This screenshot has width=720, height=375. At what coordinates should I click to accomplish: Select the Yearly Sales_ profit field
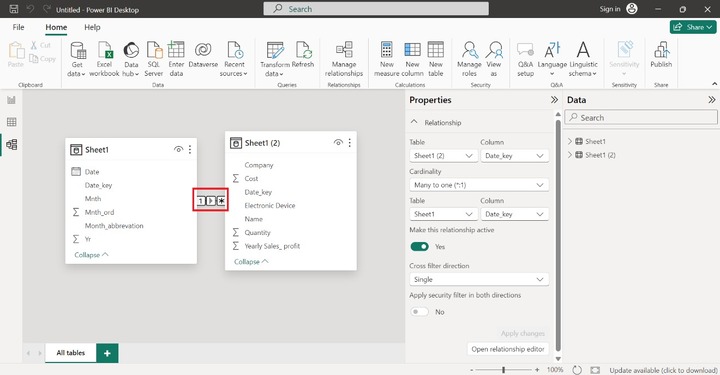[x=272, y=246]
